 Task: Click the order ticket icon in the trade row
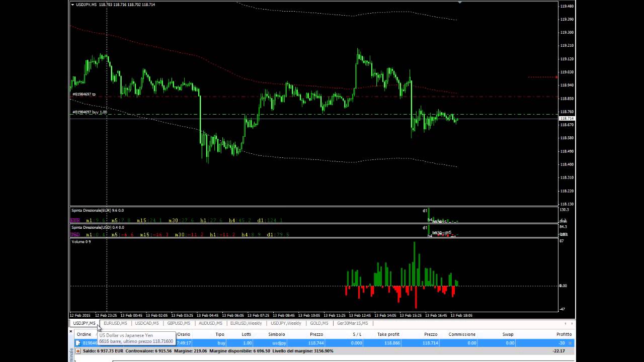point(78,343)
